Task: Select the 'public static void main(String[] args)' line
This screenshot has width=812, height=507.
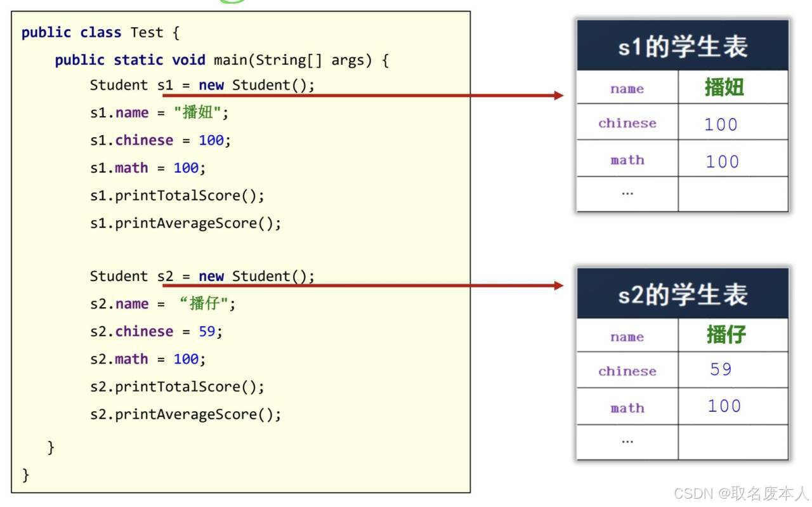Action: (221, 60)
